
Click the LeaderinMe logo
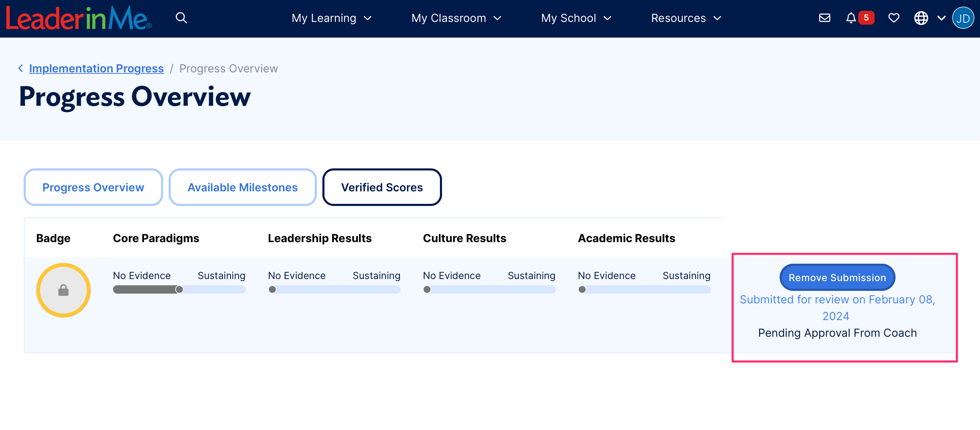pos(78,18)
